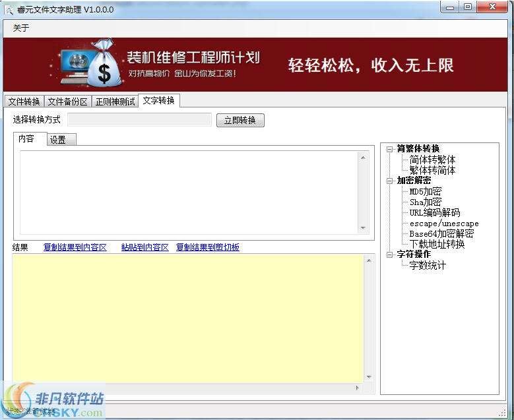Image resolution: width=514 pixels, height=420 pixels.
Task: Click the 装机维修工程师计划 banner text
Action: point(193,57)
